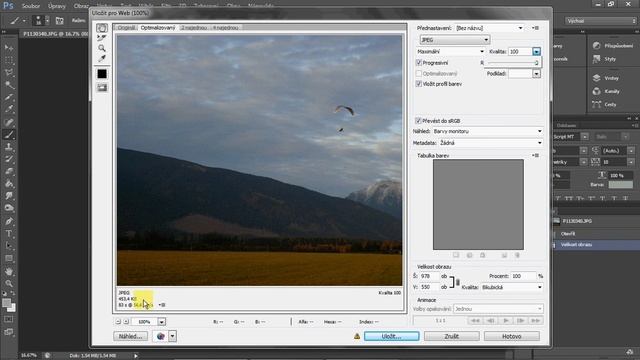Click the animation last frame button
Image resolution: width=640 pixels, height=360 pixels.
[x=536, y=321]
